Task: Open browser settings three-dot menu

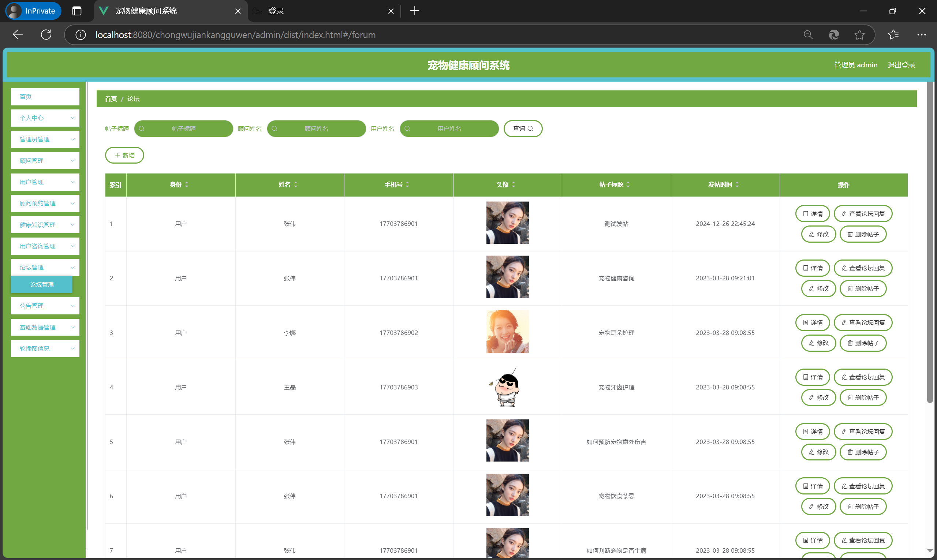Action: pos(921,35)
